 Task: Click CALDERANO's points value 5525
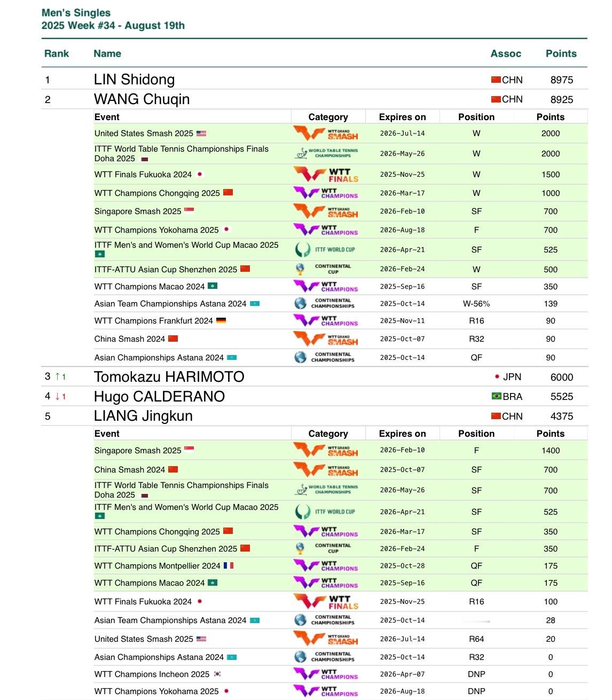[x=562, y=397]
